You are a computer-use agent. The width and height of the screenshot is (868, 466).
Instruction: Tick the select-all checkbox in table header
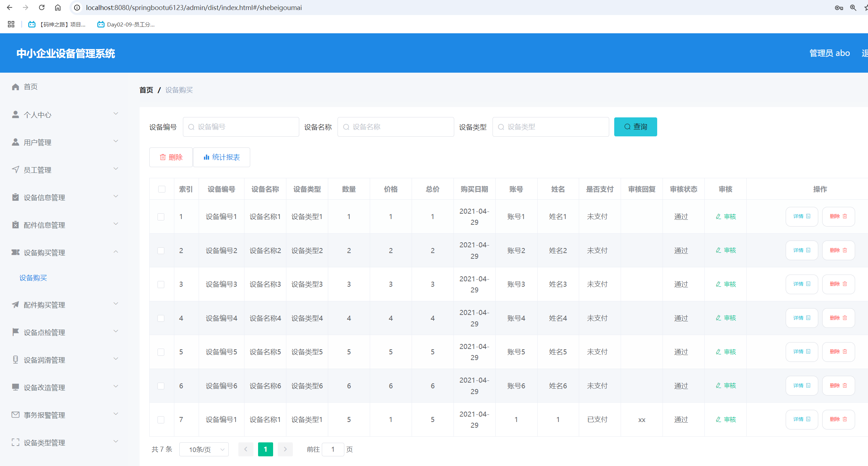point(162,189)
